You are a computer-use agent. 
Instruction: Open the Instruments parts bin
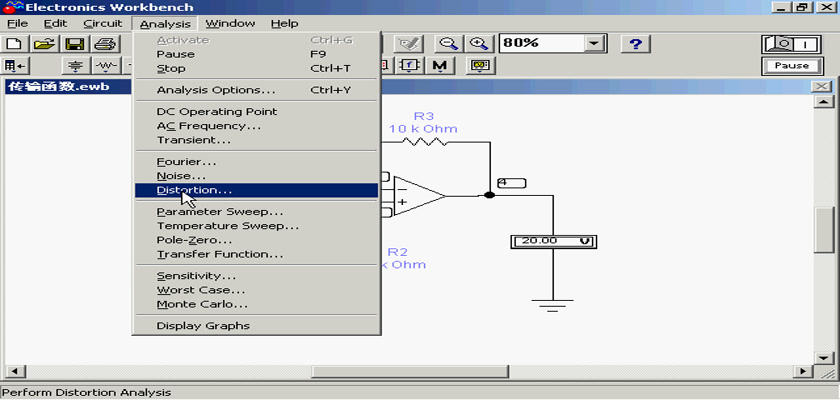coord(481,66)
